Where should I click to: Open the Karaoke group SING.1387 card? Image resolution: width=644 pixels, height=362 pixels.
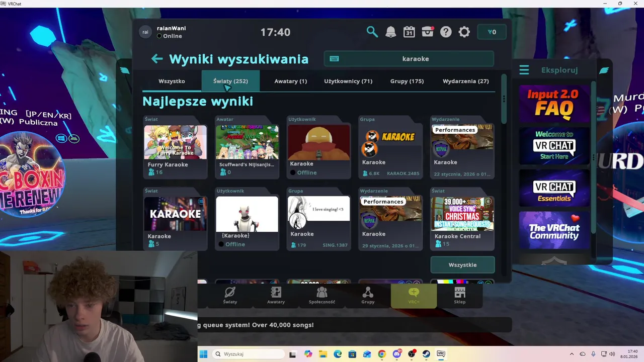[x=319, y=219]
